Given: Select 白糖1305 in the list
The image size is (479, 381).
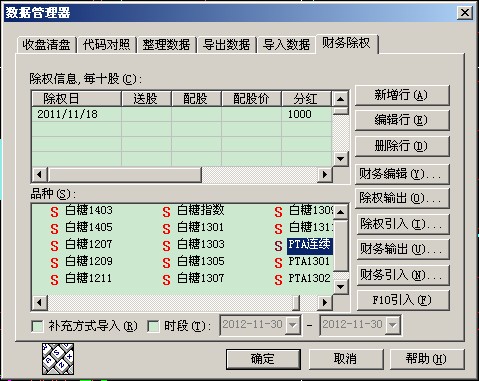Looking at the screenshot, I should click(201, 261).
